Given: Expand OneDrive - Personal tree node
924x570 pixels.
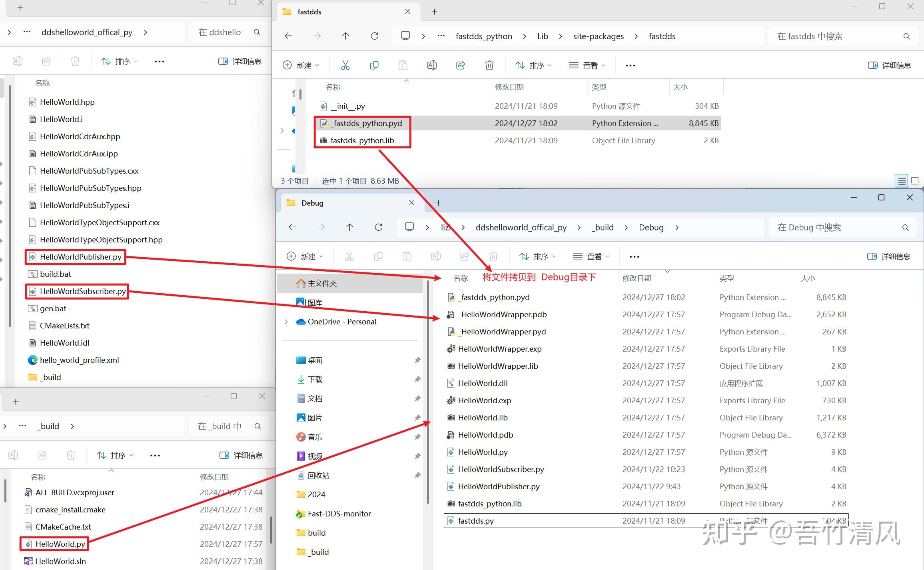Looking at the screenshot, I should (x=286, y=322).
